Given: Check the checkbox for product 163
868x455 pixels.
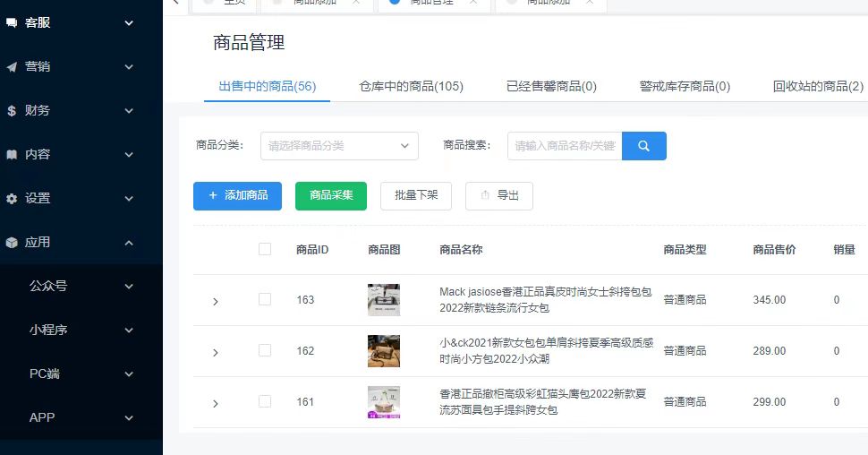Looking at the screenshot, I should 265,299.
